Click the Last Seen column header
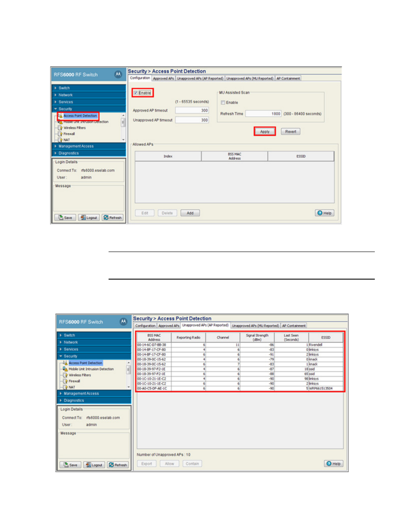This screenshot has width=411, height=532. point(291,337)
